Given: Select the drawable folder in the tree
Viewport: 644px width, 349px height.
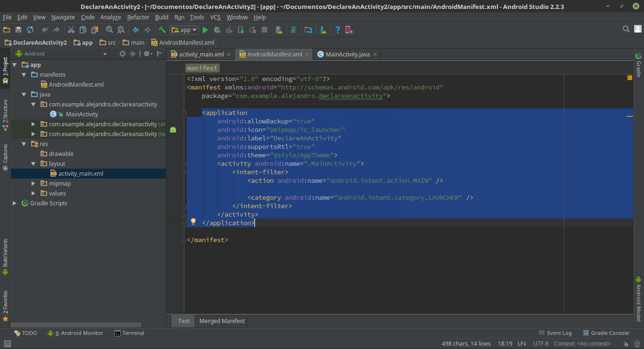Looking at the screenshot, I should (x=57, y=154).
